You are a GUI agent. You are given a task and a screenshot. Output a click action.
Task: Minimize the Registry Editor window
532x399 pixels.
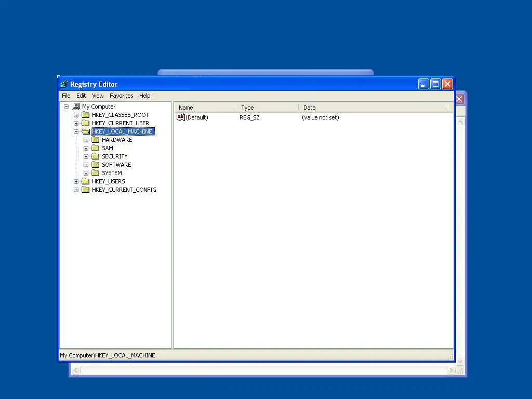pos(423,84)
